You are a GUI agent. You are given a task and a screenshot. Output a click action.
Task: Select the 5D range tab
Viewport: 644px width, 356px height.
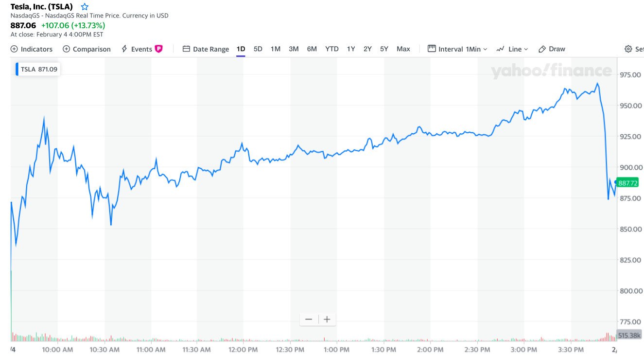pyautogui.click(x=258, y=49)
